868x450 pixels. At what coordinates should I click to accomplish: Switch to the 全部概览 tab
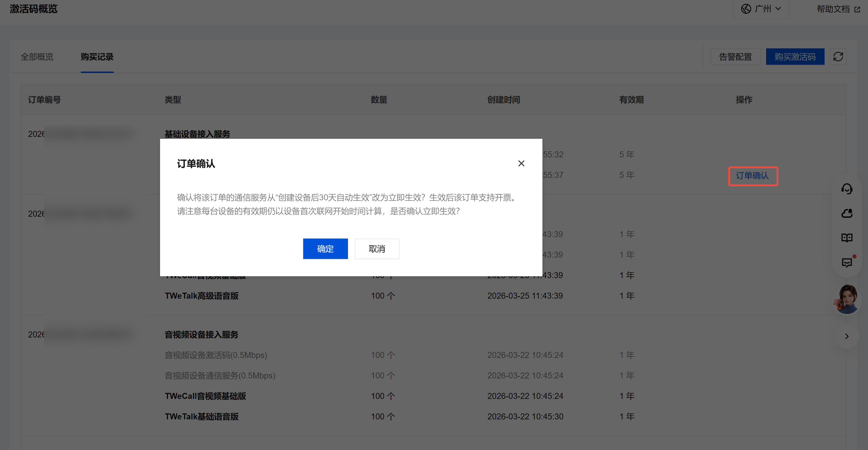click(37, 57)
